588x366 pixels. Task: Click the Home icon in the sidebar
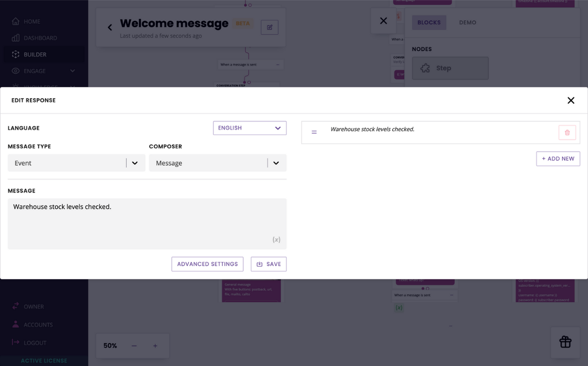[16, 21]
